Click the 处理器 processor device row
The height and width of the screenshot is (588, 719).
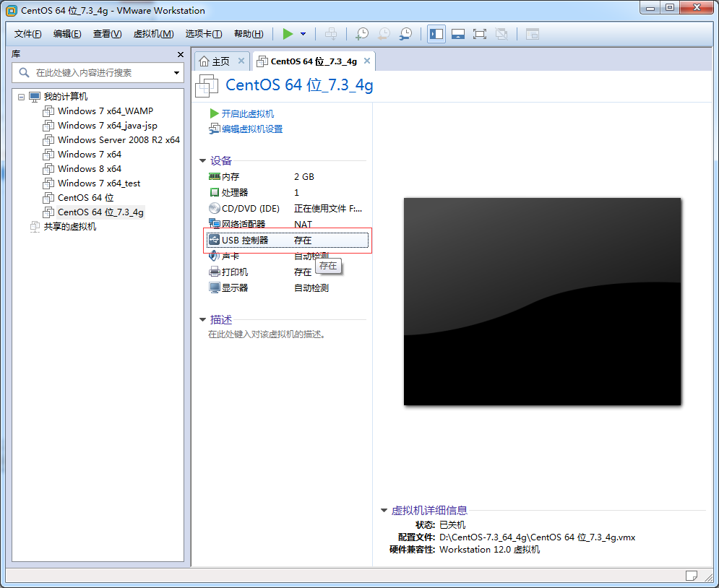click(288, 192)
